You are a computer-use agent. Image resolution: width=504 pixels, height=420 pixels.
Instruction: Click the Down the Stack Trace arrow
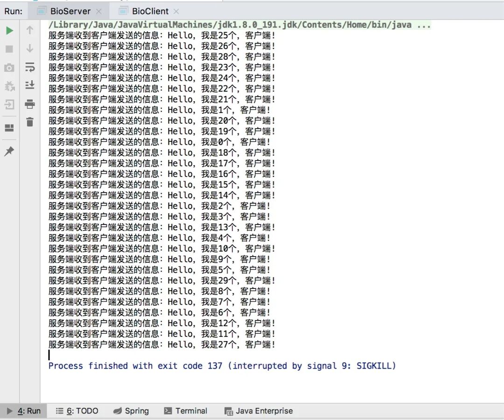(x=30, y=48)
